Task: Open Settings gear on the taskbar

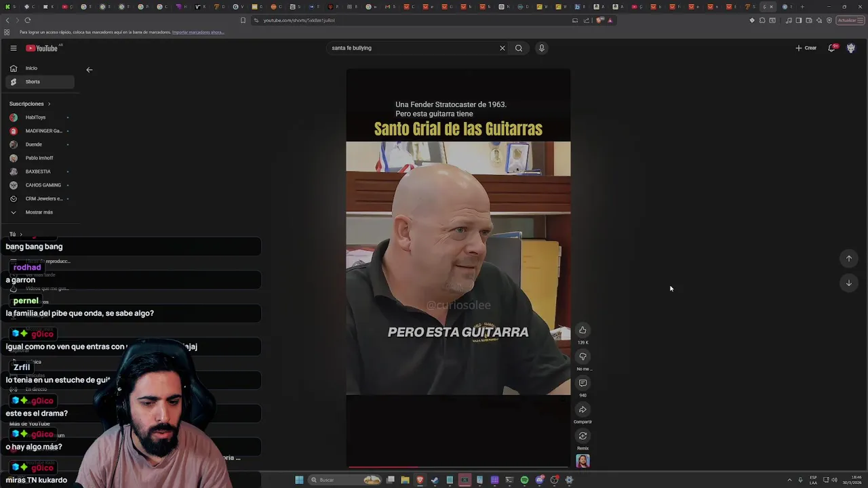Action: click(569, 480)
